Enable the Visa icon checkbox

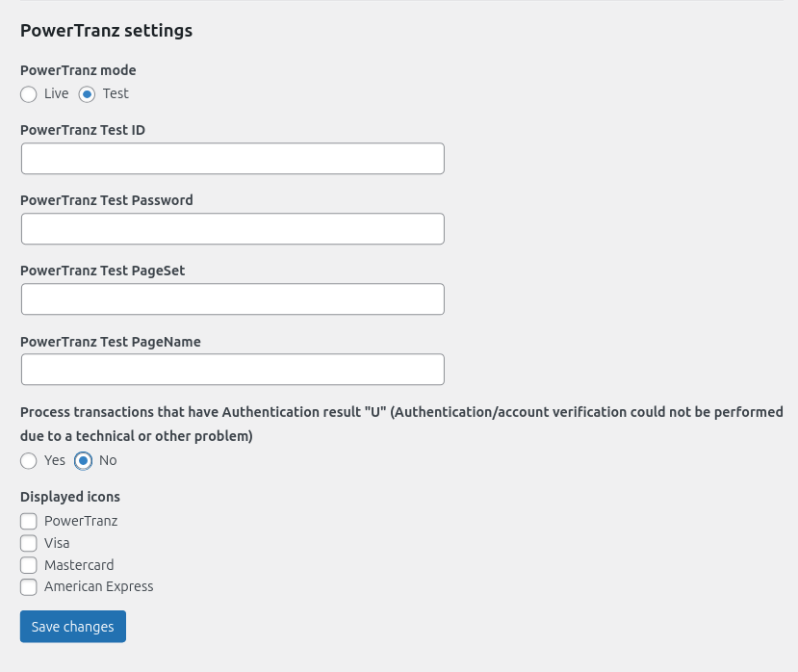pos(29,543)
